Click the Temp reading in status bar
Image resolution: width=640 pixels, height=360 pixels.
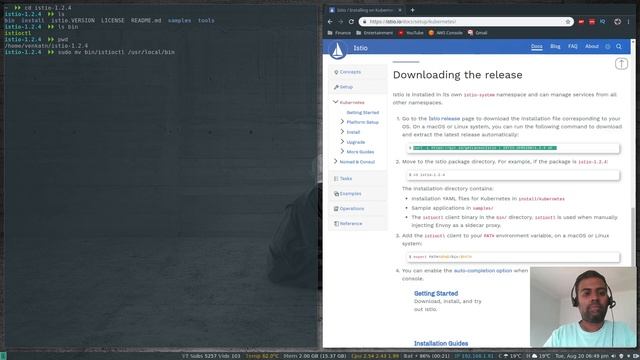click(262, 356)
